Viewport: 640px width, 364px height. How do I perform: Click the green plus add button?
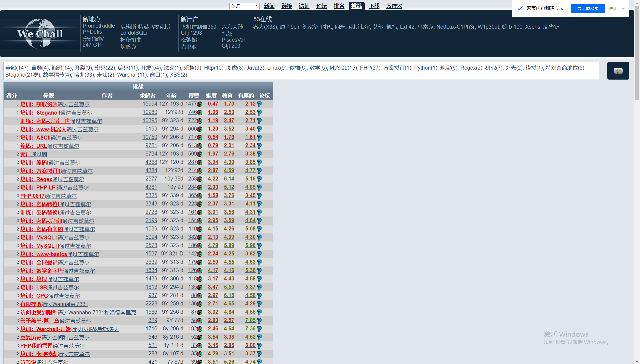point(618,71)
